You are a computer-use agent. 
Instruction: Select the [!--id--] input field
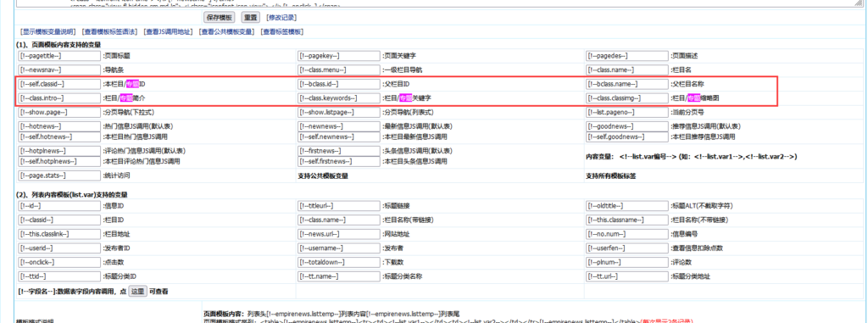58,206
